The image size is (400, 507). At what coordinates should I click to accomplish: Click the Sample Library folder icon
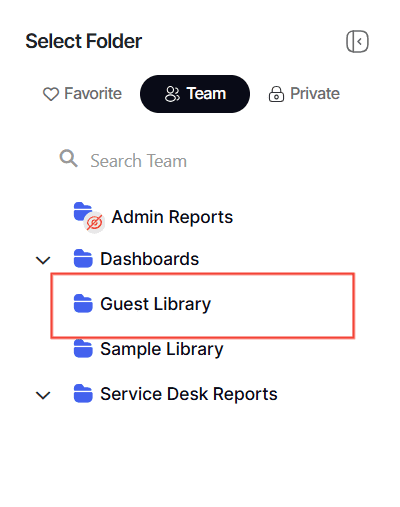(x=83, y=349)
